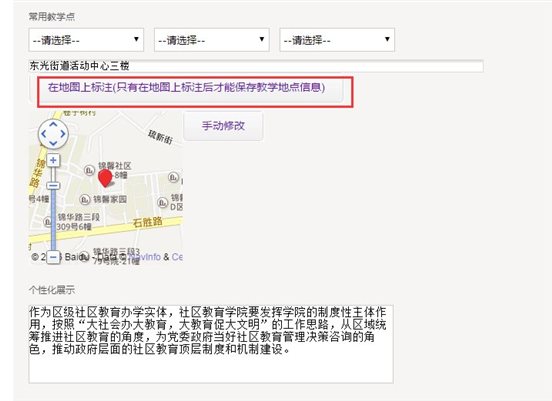Open the third 请选择 dropdown
Viewport: 552px width, 401px height.
(337, 40)
